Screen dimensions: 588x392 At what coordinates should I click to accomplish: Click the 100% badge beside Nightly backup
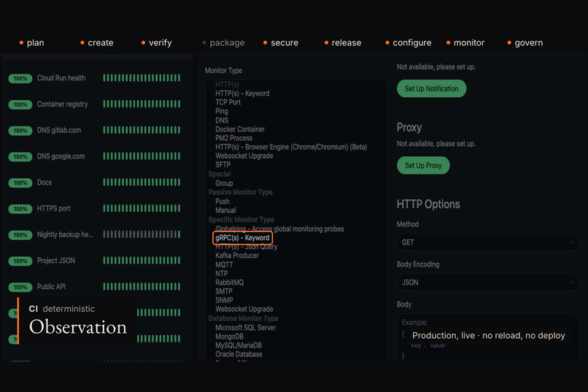(x=20, y=235)
